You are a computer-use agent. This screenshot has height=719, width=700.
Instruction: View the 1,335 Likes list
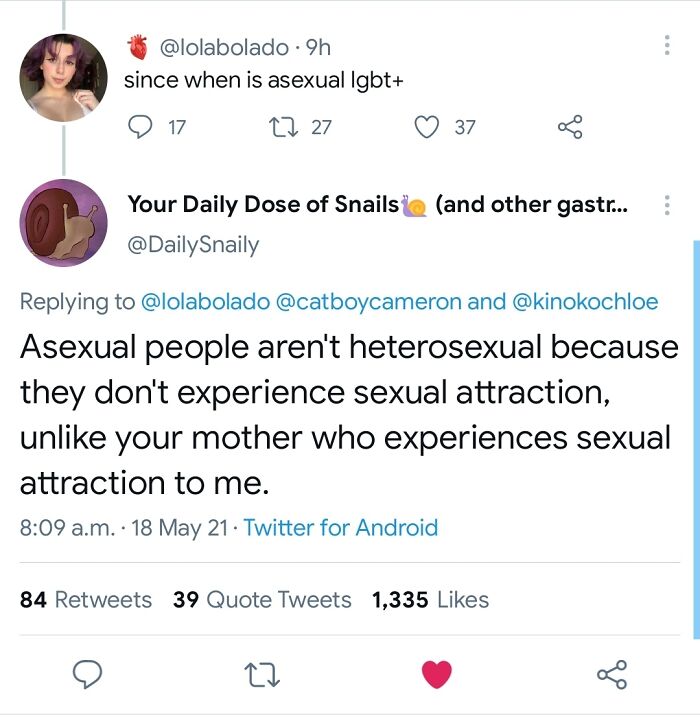(430, 600)
